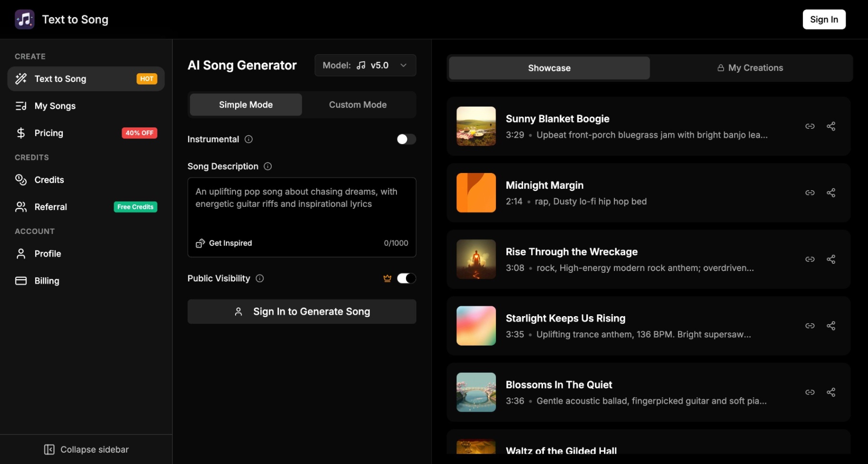The image size is (868, 464).
Task: Click the Get Inspired icon
Action: (x=200, y=243)
